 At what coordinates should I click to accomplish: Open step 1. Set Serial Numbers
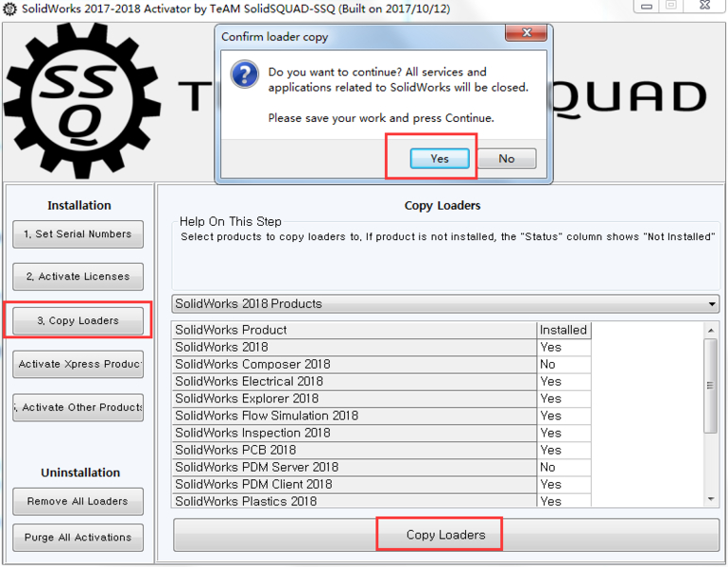coord(78,234)
